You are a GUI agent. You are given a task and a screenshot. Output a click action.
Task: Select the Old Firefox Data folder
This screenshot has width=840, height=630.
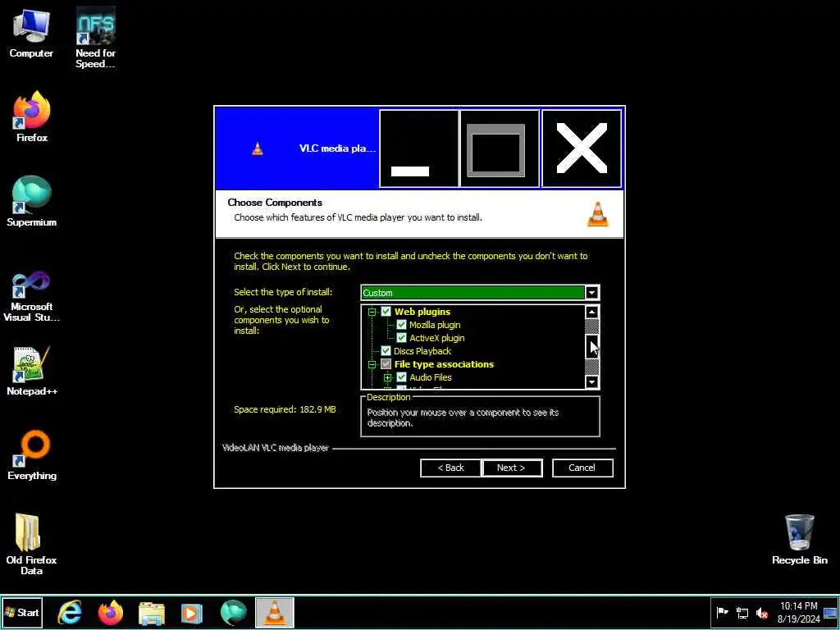point(32,545)
